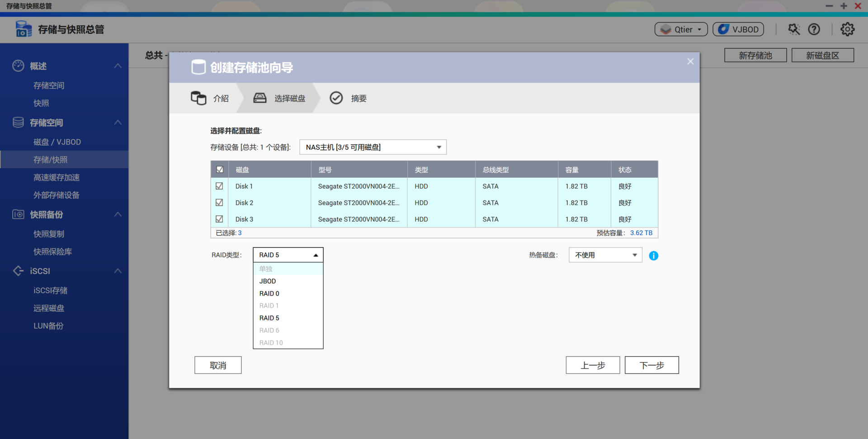The width and height of the screenshot is (868, 439).
Task: Click the snapshot backup camera icon
Action: click(18, 214)
